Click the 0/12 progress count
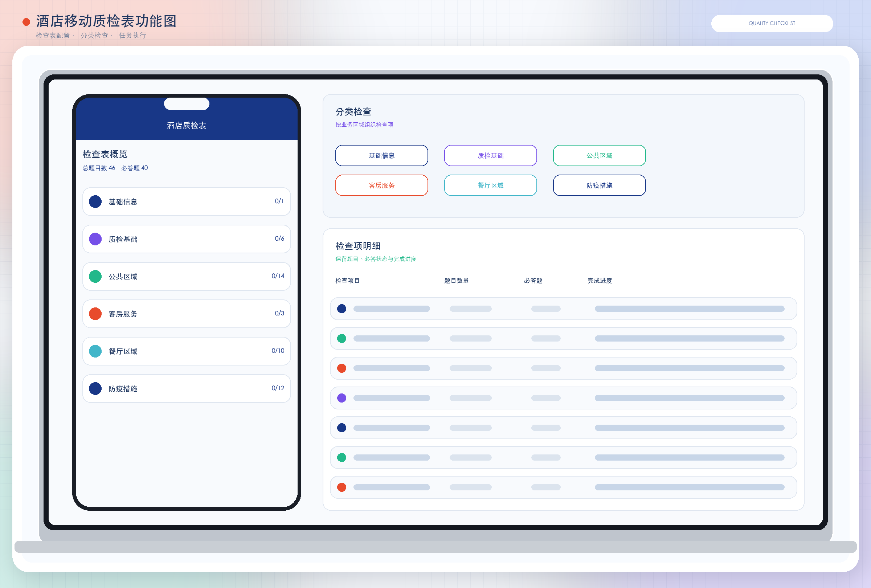Screen dimensions: 871x588 click(x=278, y=388)
